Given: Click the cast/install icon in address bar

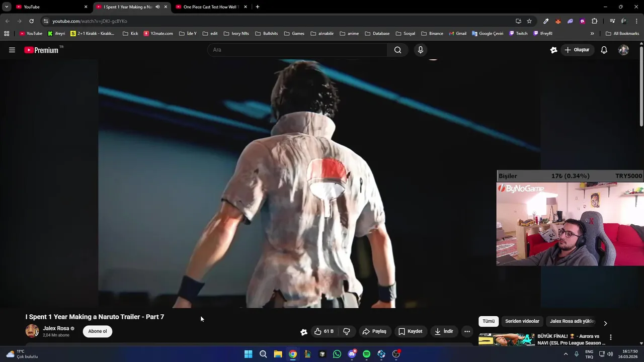Looking at the screenshot, I should click(518, 21).
